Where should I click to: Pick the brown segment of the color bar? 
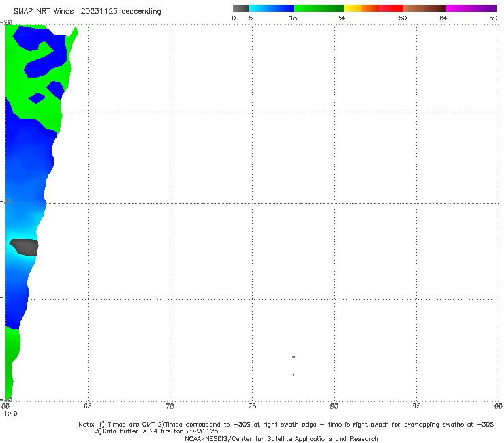coord(424,8)
